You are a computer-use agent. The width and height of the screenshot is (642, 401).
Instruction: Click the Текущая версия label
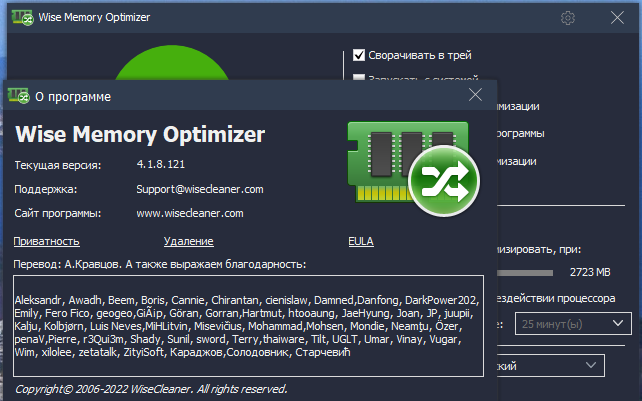pyautogui.click(x=58, y=165)
